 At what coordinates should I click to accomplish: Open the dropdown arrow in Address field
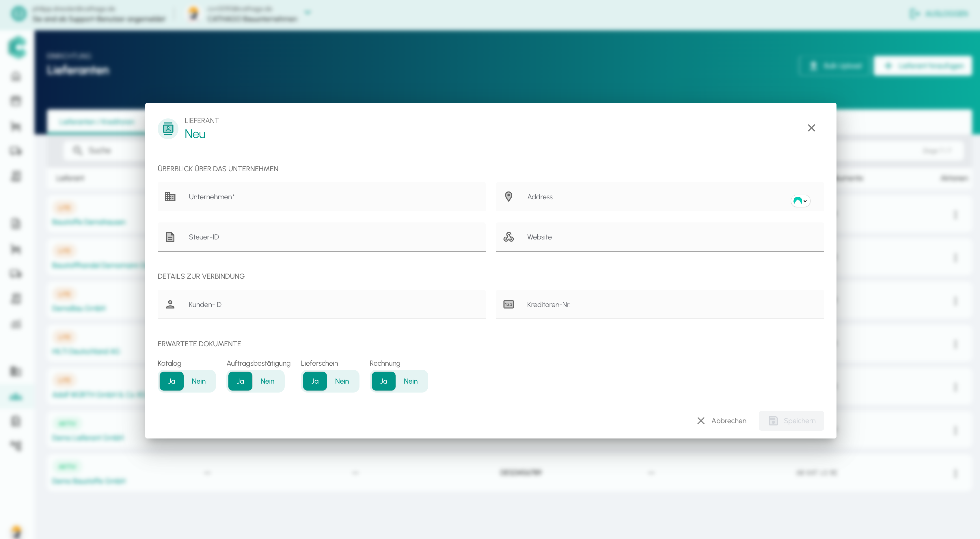805,201
